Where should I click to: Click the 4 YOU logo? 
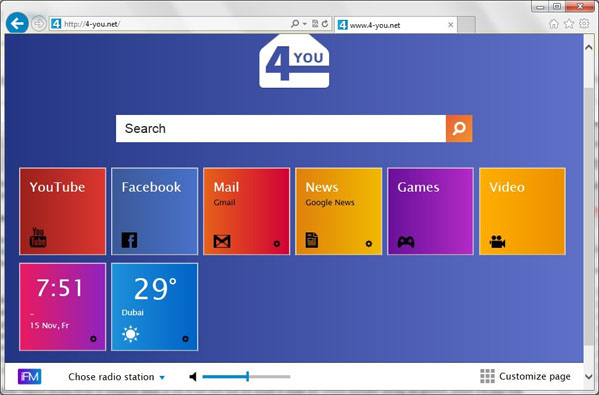click(294, 61)
